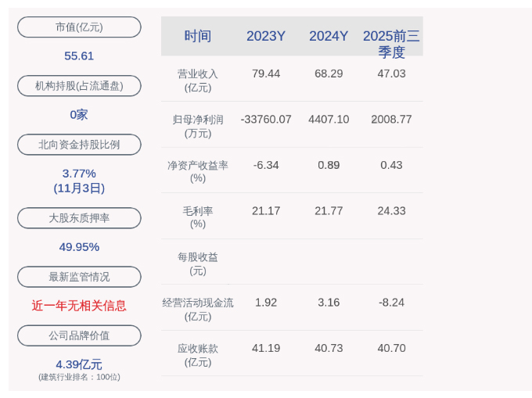Viewport: 532px width, 398px height.
Task: Click the 最新监管情况 pill button
Action: point(79,277)
